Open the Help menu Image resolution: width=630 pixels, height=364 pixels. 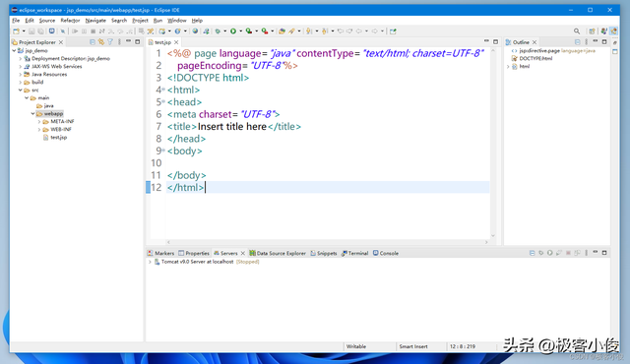point(197,21)
